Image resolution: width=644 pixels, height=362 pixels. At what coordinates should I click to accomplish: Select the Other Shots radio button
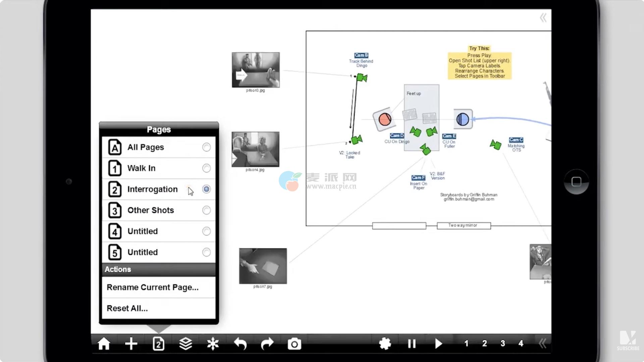[206, 210]
